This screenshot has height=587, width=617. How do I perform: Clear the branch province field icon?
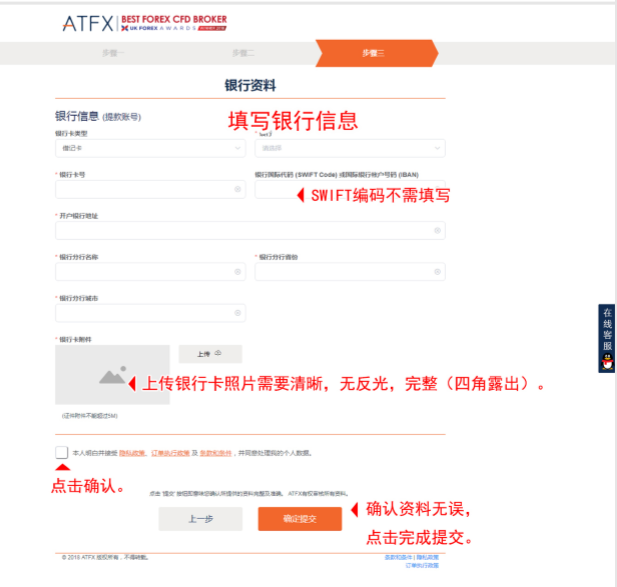[x=437, y=272]
